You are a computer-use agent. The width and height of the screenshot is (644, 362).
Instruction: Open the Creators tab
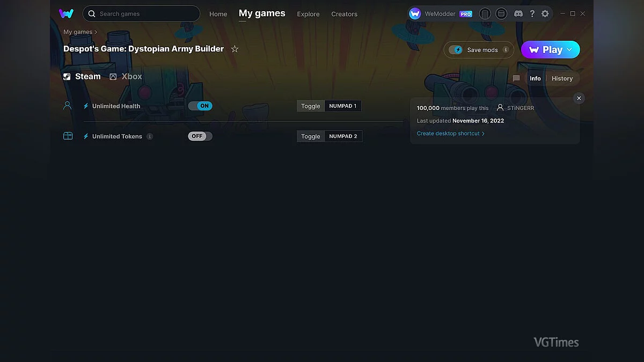pos(344,14)
